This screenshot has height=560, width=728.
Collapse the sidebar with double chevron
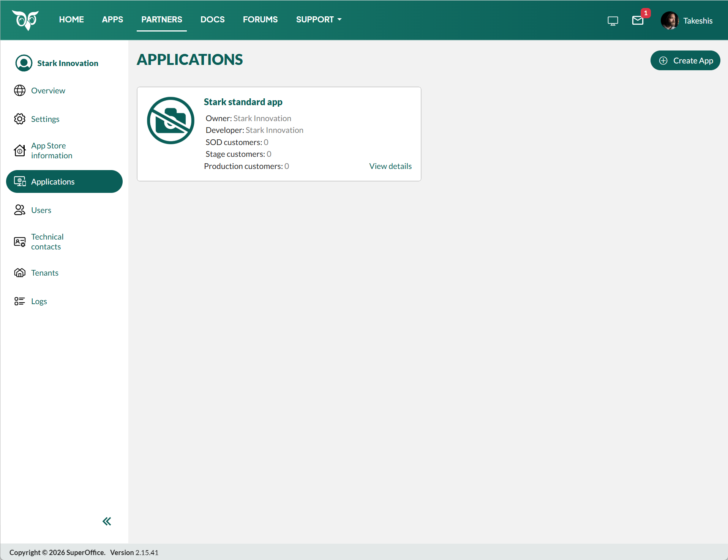(x=107, y=521)
